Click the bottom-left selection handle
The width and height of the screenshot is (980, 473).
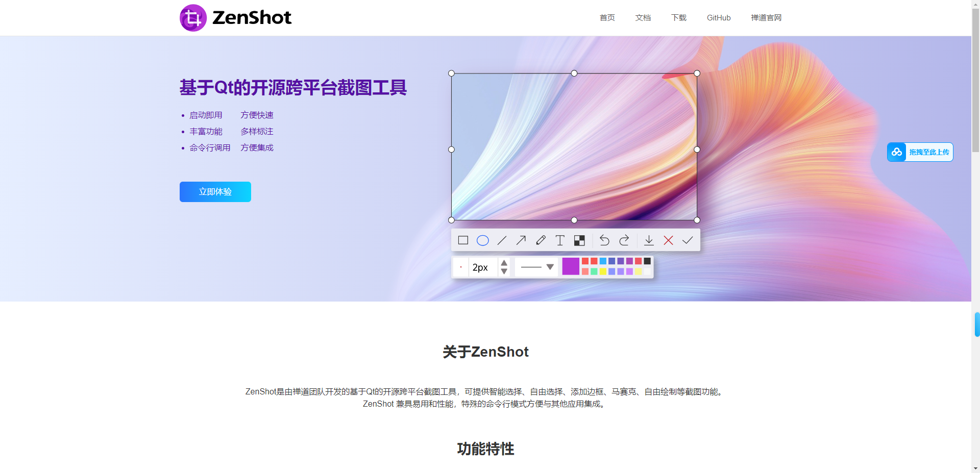pyautogui.click(x=451, y=220)
